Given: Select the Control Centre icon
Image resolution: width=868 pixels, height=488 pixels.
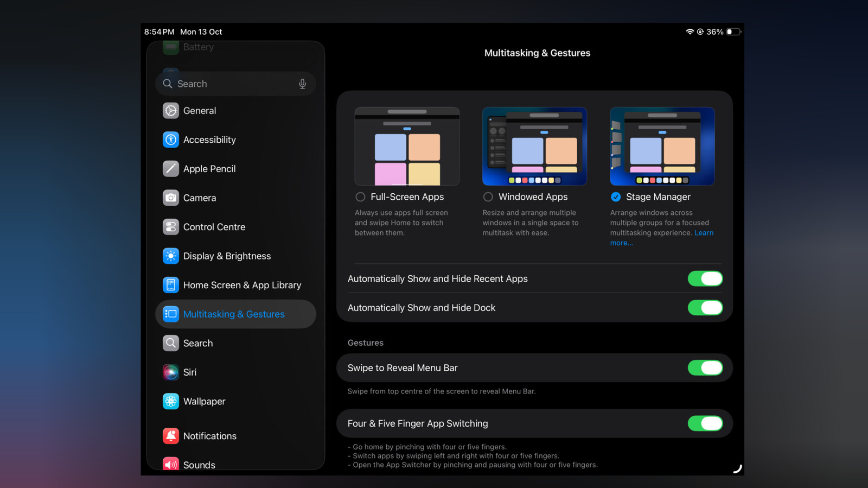Looking at the screenshot, I should click(171, 227).
